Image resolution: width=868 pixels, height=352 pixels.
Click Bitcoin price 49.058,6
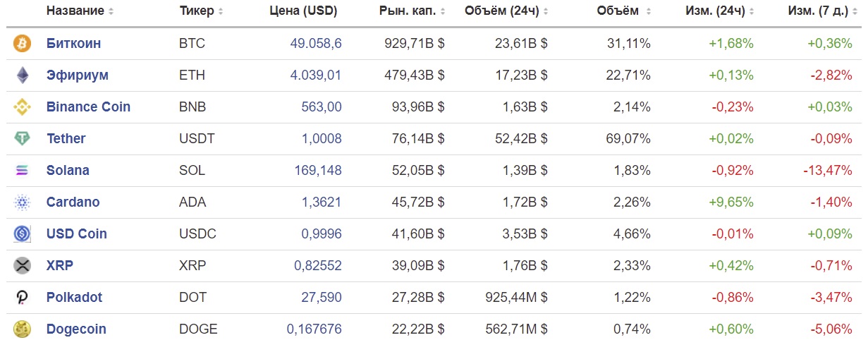pyautogui.click(x=316, y=44)
